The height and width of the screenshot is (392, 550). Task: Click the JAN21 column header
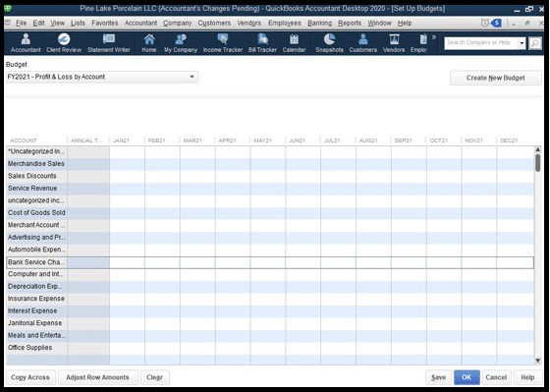[127, 140]
